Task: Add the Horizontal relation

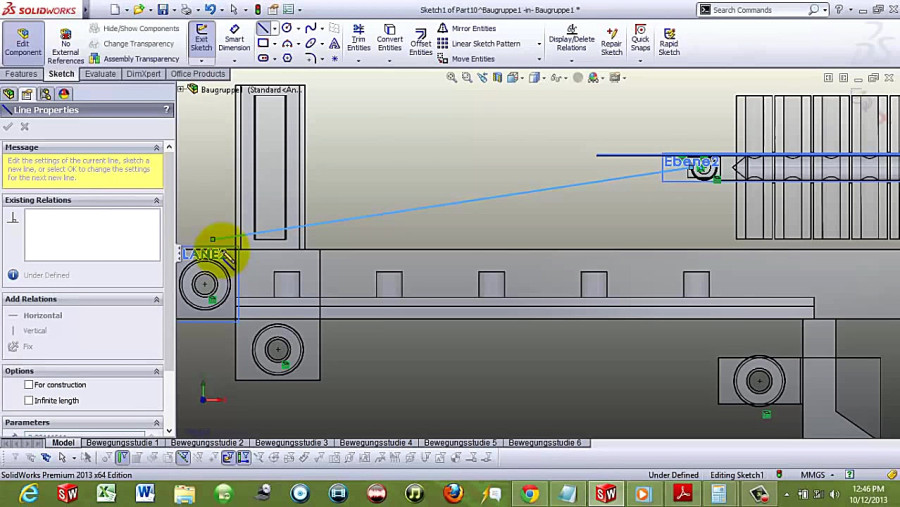Action: pos(35,315)
